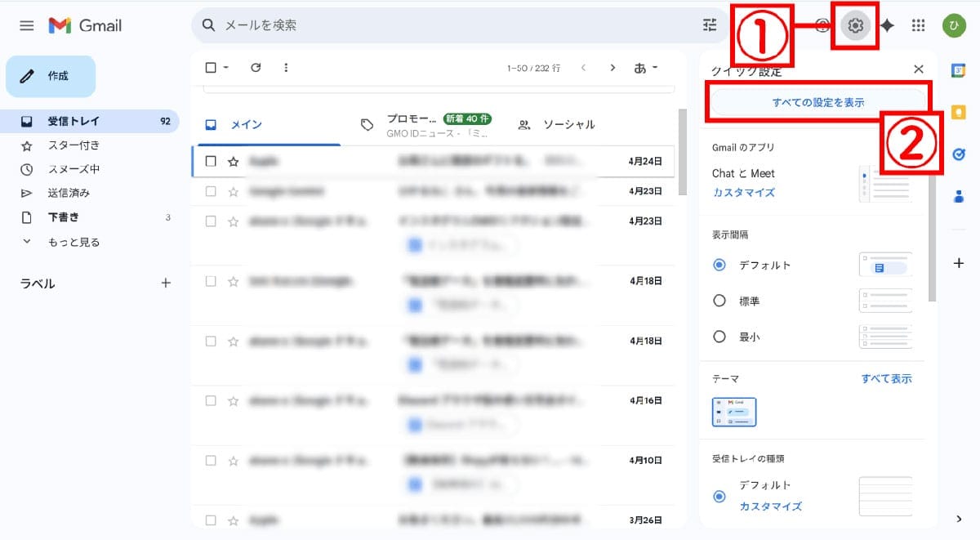Open Google Keep side panel
This screenshot has width=980, height=540.
coord(959,112)
